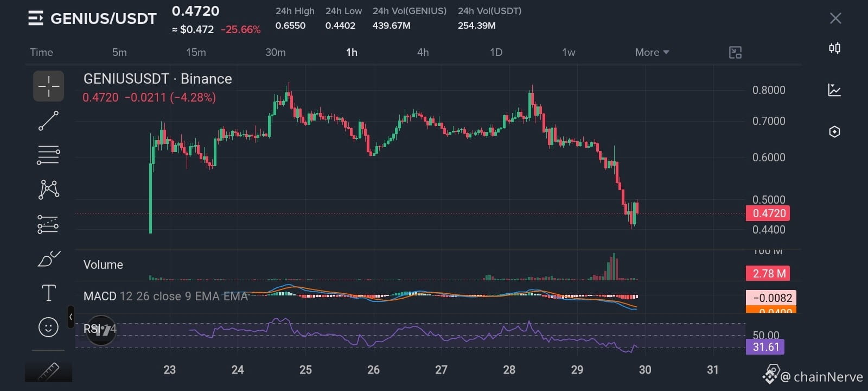Open candlestick chart style icon

coord(834,48)
